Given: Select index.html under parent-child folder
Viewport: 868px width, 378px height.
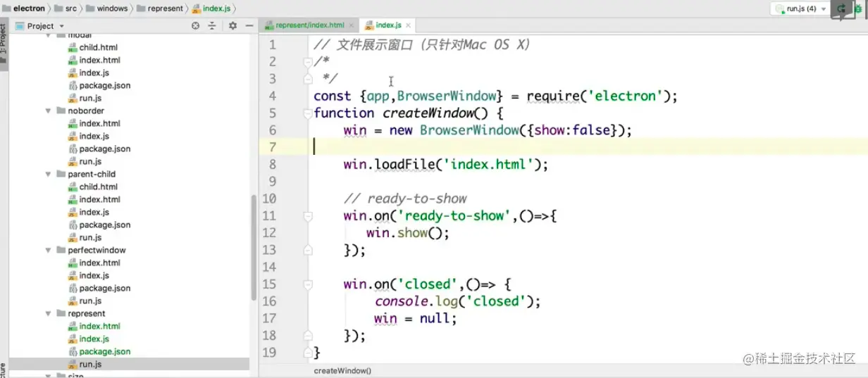Looking at the screenshot, I should [99, 200].
